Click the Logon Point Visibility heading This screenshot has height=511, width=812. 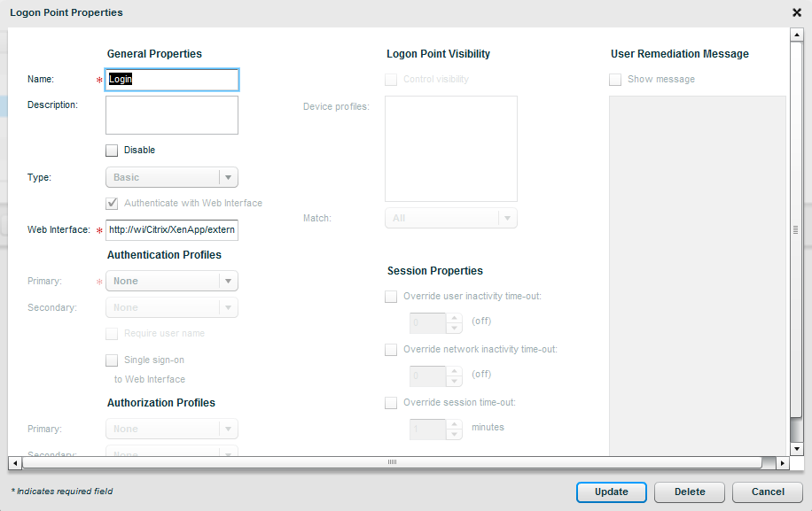(x=438, y=54)
